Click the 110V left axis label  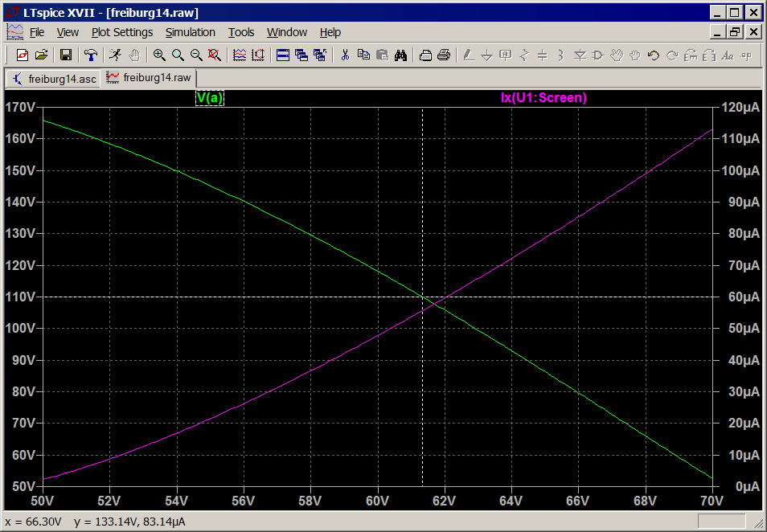21,297
